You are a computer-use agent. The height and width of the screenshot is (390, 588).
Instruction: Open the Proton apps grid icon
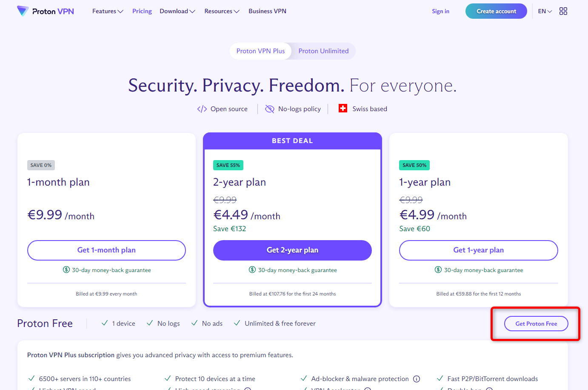point(563,11)
